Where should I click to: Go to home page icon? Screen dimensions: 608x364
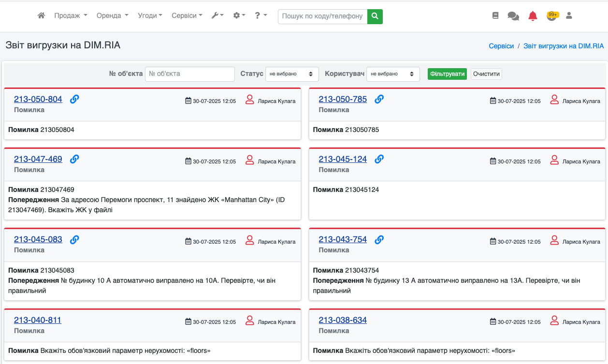point(41,15)
